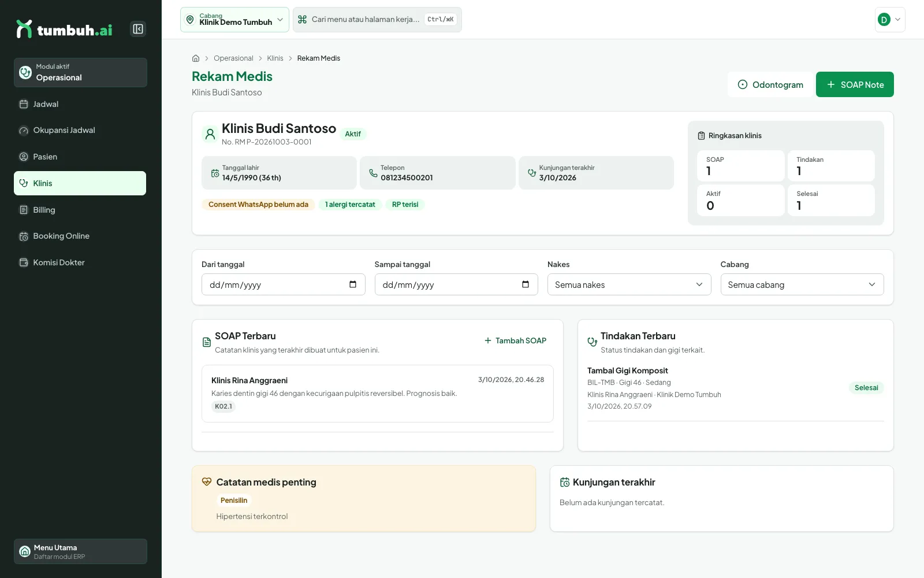The height and width of the screenshot is (578, 924).
Task: Expand the Semua cabang dropdown
Action: tap(802, 284)
